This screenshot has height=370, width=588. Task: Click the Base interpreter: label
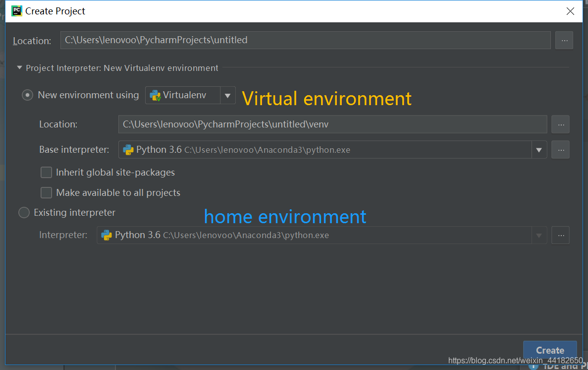[x=74, y=149]
